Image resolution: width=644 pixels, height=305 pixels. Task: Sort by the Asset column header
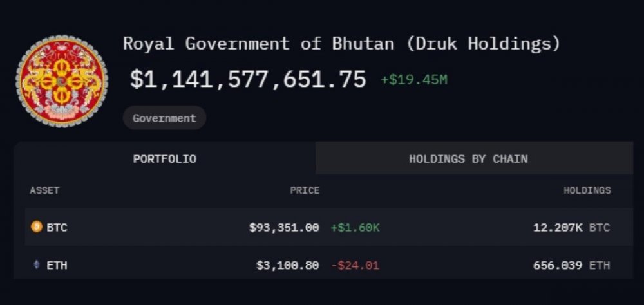click(44, 190)
